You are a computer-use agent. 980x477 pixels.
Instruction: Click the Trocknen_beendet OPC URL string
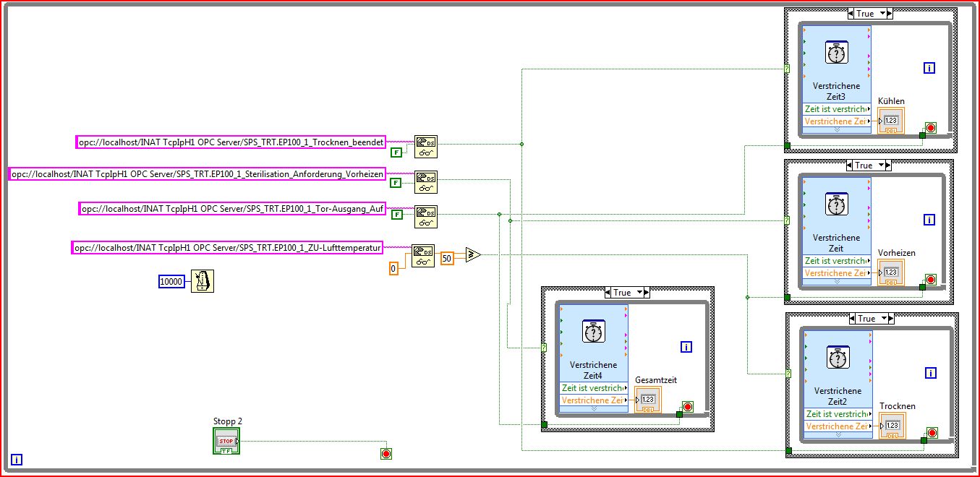(231, 142)
